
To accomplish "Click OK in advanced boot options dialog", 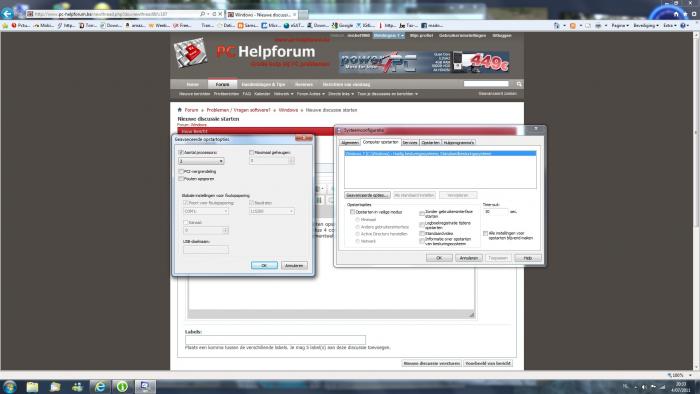I will 264,265.
